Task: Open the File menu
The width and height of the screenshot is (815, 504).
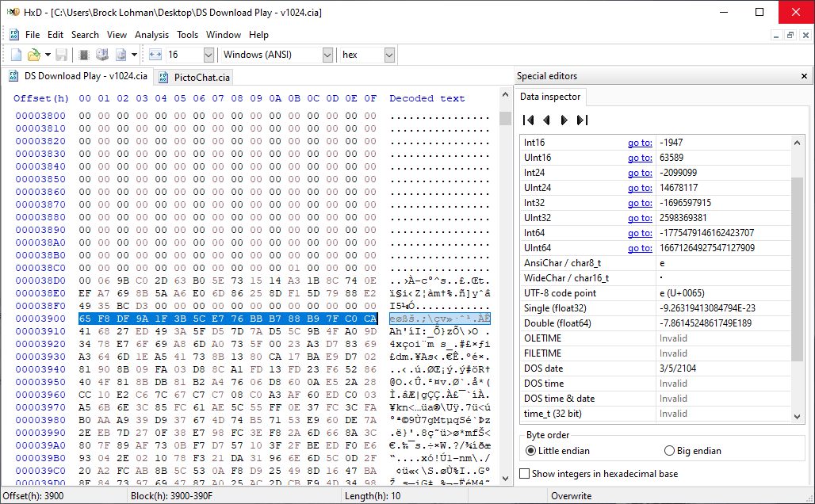Action: [33, 35]
